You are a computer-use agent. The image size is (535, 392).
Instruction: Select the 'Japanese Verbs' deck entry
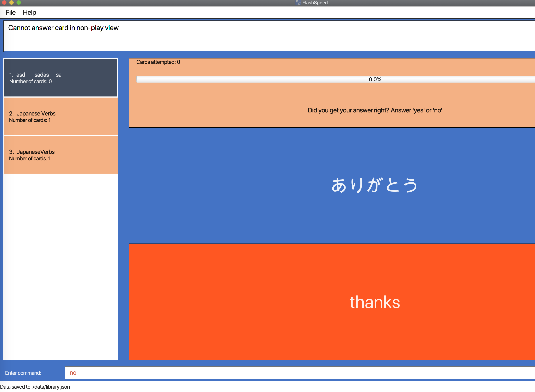pyautogui.click(x=60, y=117)
